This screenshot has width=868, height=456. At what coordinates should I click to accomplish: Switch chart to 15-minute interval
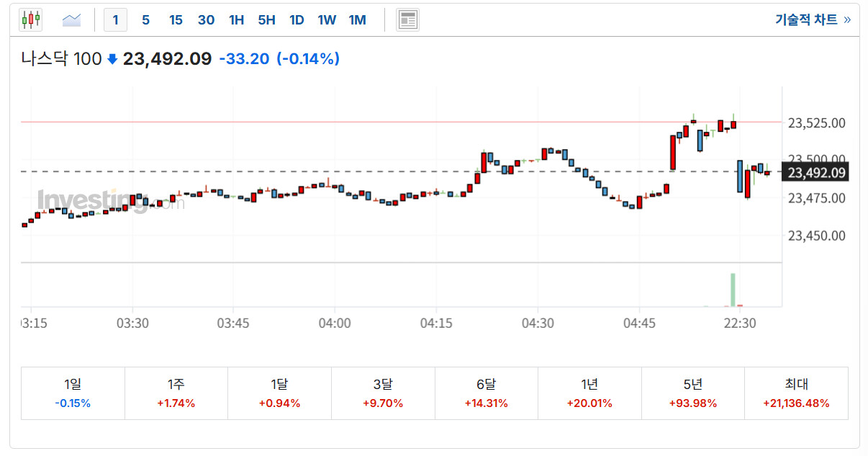[176, 20]
